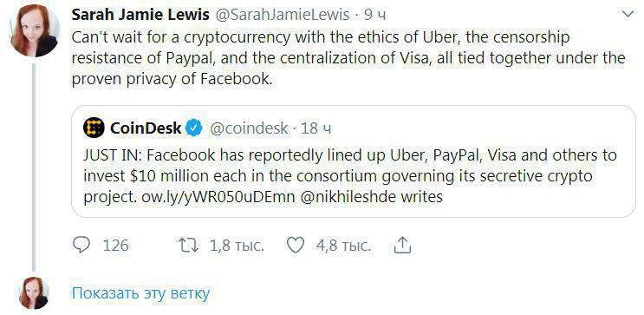Click the 1,8 тыс. retweet count
Viewport: 644px width, 315px height.
tap(237, 246)
